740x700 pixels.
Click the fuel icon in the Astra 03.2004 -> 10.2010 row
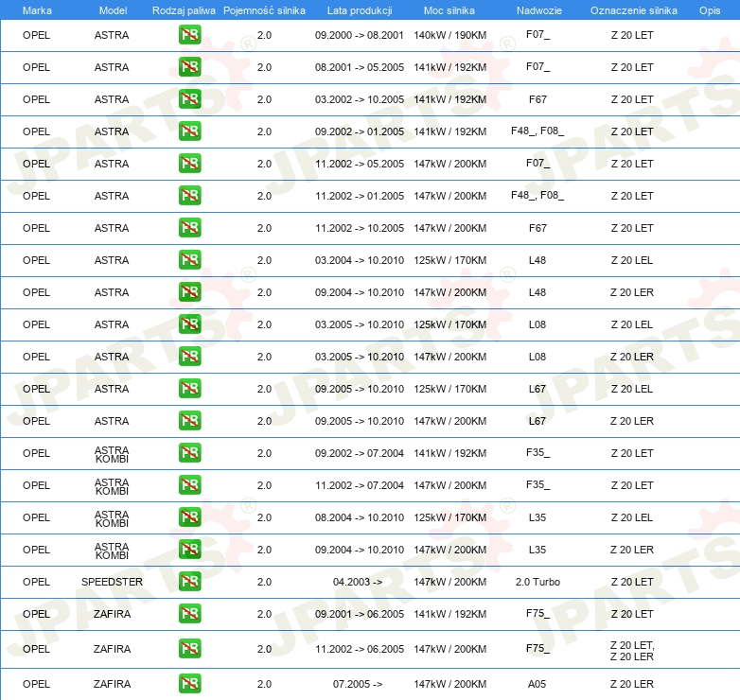(x=189, y=260)
